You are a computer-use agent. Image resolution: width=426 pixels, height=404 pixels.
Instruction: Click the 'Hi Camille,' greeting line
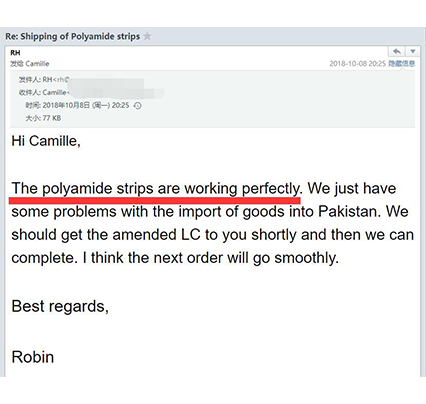[x=46, y=141]
